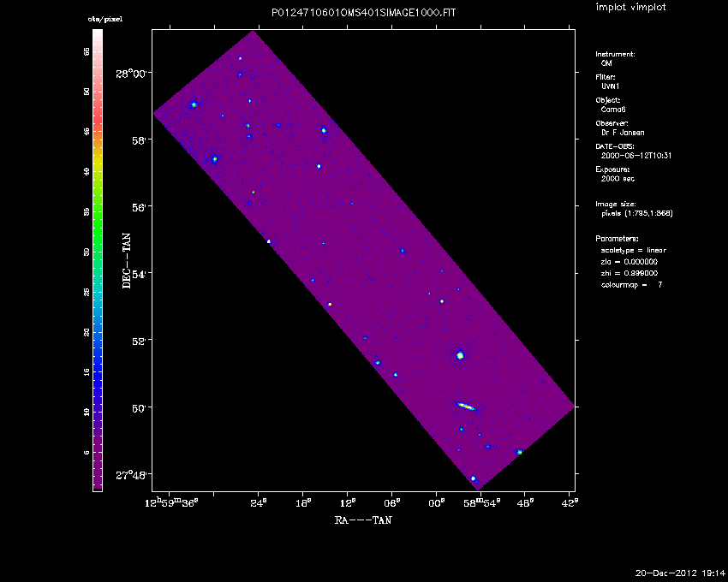Click the 'zhi' parameter line
This screenshot has width=728, height=582.
[630, 273]
